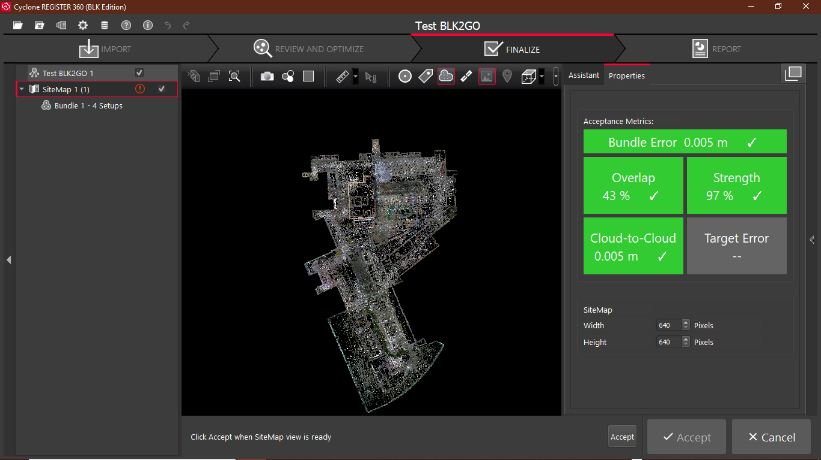Screen dimensions: 821x460
Task: Toggle the links chain icon
Action: click(467, 76)
